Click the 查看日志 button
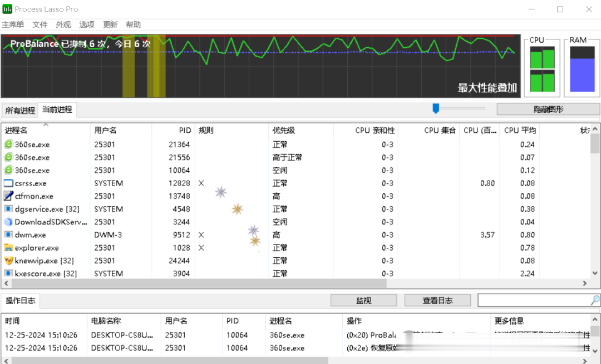The width and height of the screenshot is (601, 364). click(437, 301)
